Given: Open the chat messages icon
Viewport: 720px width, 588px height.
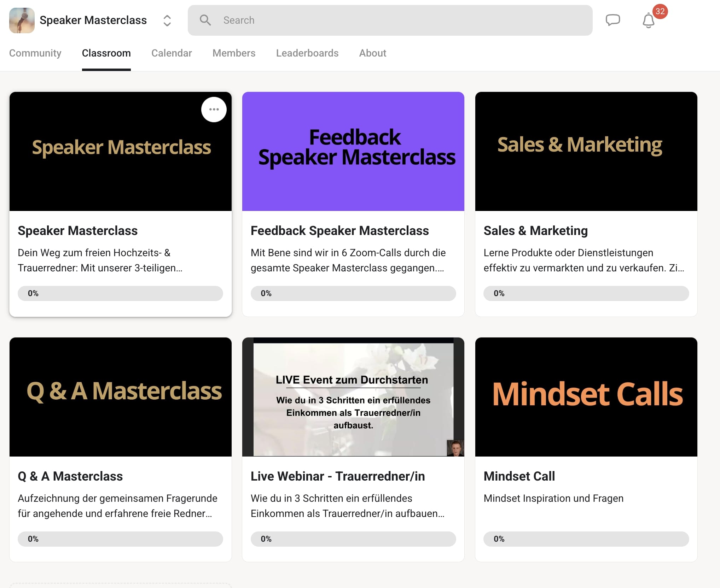Looking at the screenshot, I should (x=612, y=20).
